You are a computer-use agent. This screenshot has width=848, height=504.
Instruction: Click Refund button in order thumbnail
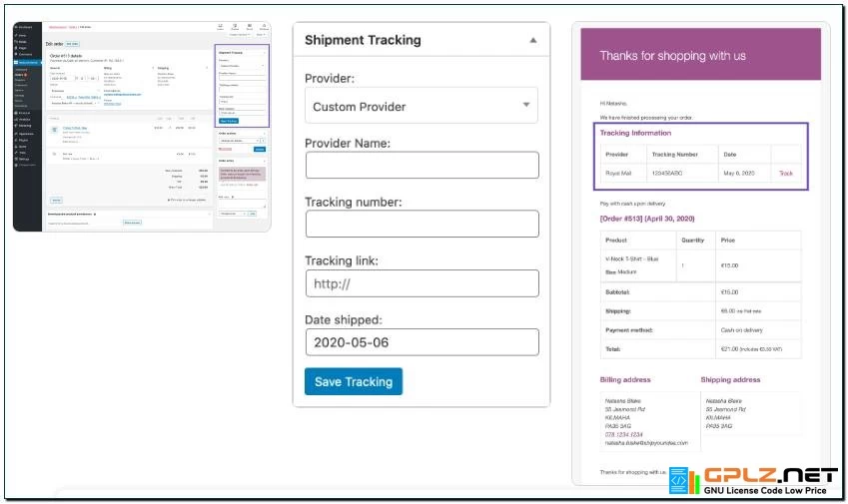56,201
